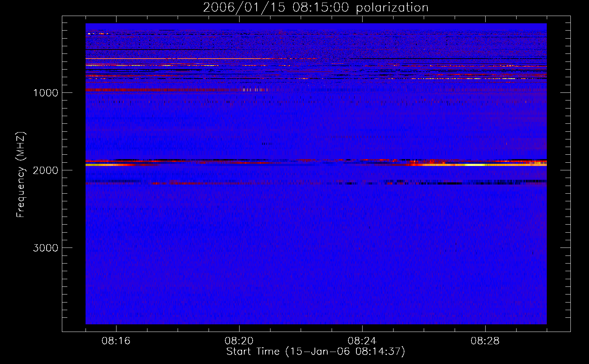The width and height of the screenshot is (589, 364).
Task: Click the "2000" frequency tick label
Action: point(46,170)
